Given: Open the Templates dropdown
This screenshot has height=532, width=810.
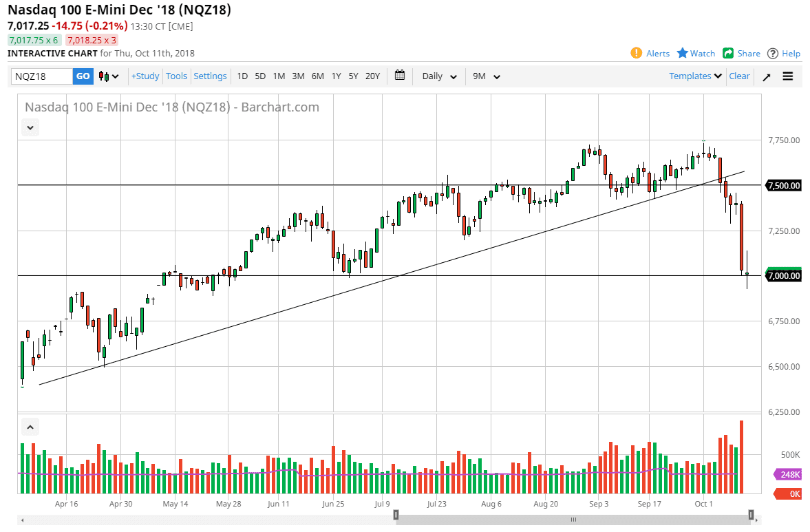Looking at the screenshot, I should 694,76.
